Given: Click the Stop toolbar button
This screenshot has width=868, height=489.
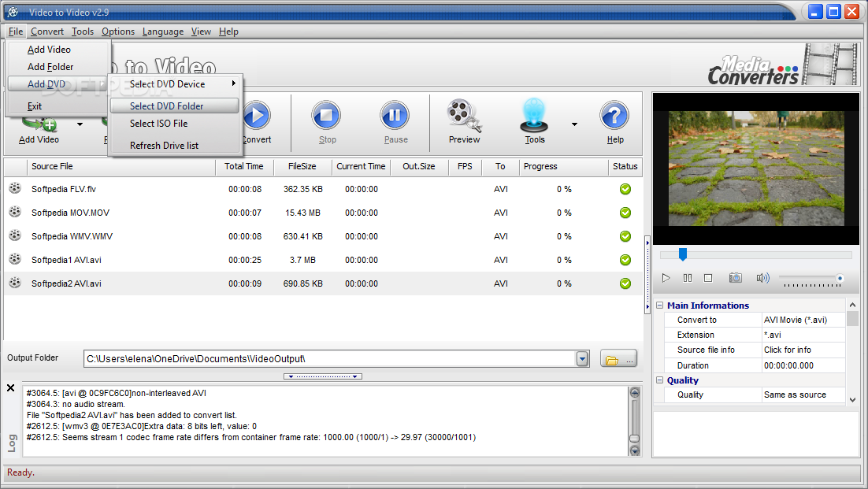Looking at the screenshot, I should click(326, 117).
